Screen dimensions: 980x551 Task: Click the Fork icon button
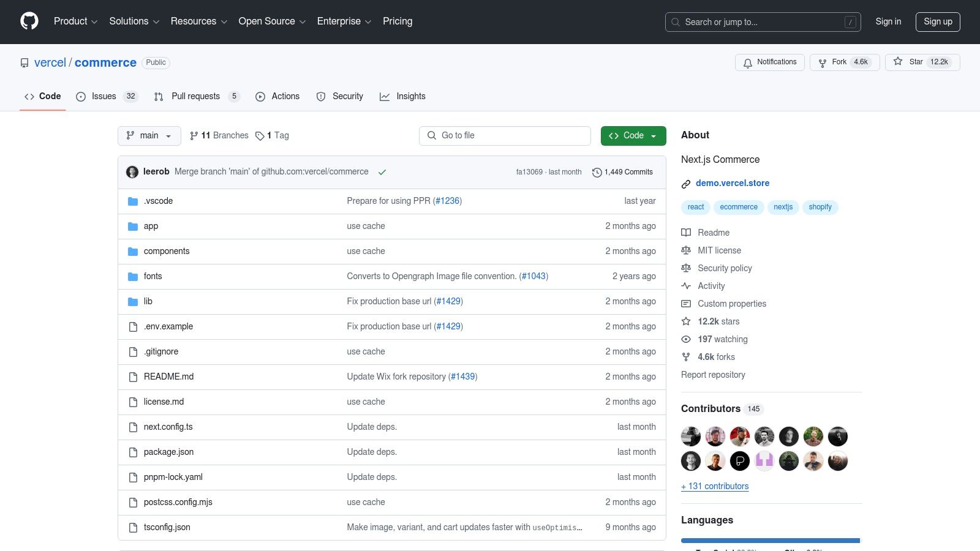(x=823, y=62)
